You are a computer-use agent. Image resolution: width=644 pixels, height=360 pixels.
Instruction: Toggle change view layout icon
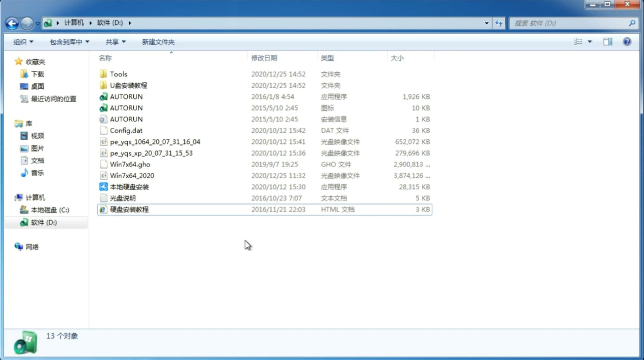pos(582,41)
